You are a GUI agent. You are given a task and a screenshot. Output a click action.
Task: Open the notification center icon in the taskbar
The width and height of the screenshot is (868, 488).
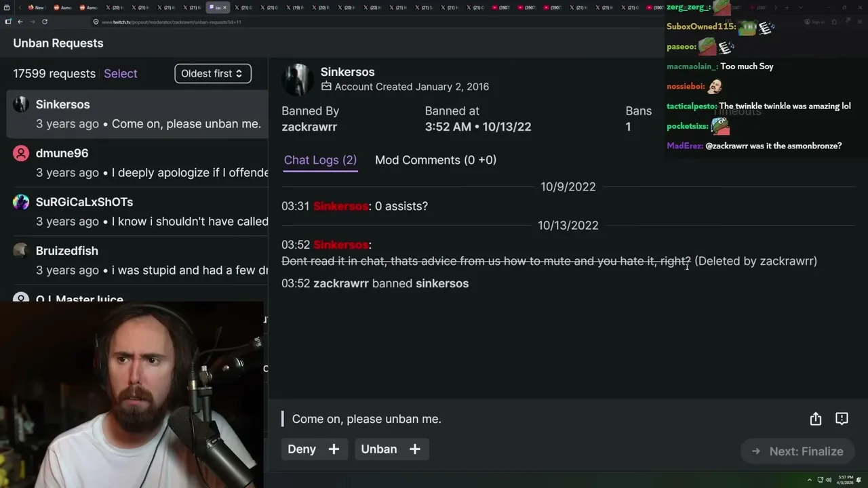pos(860,480)
